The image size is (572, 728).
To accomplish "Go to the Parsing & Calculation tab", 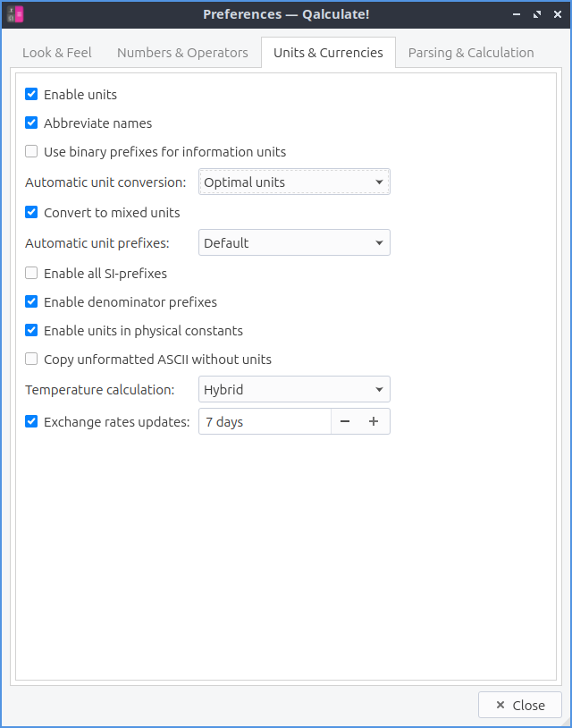I will click(x=471, y=53).
